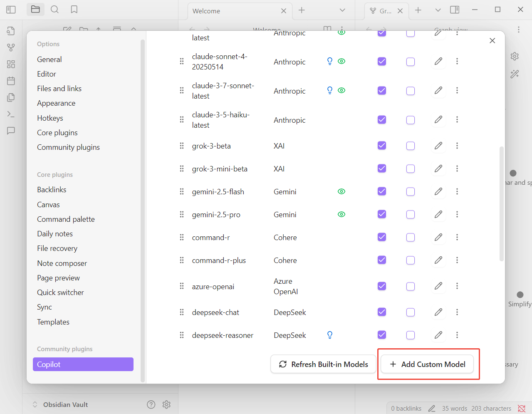Click the settings content vertical scrollbar

(502, 204)
